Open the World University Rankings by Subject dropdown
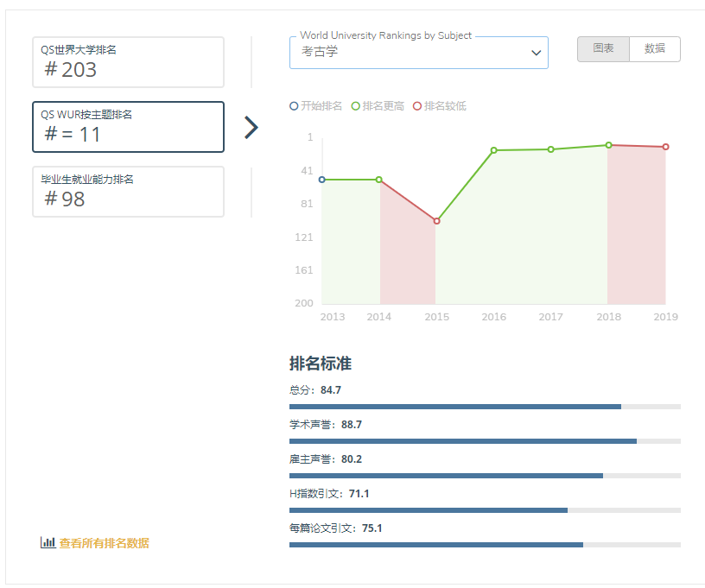Viewport: 705px width, 588px height. coord(418,53)
